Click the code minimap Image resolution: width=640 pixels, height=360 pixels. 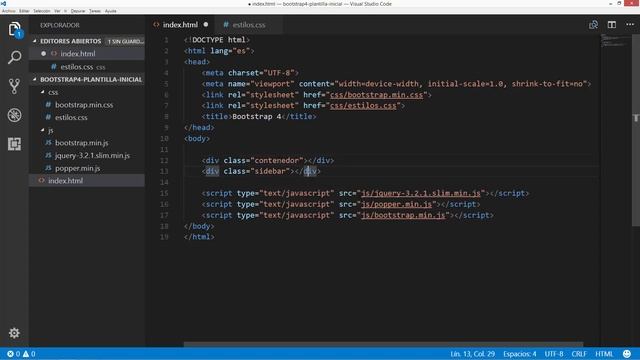616,40
